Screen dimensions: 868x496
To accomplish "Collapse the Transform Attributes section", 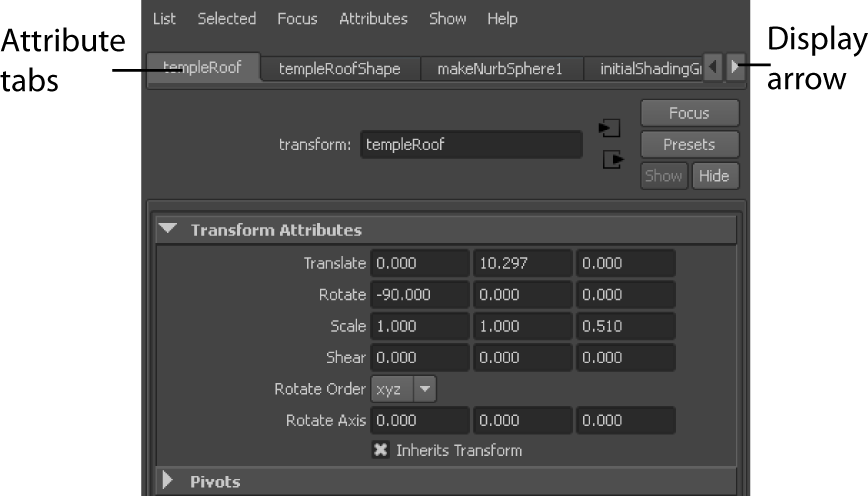I will tap(169, 230).
